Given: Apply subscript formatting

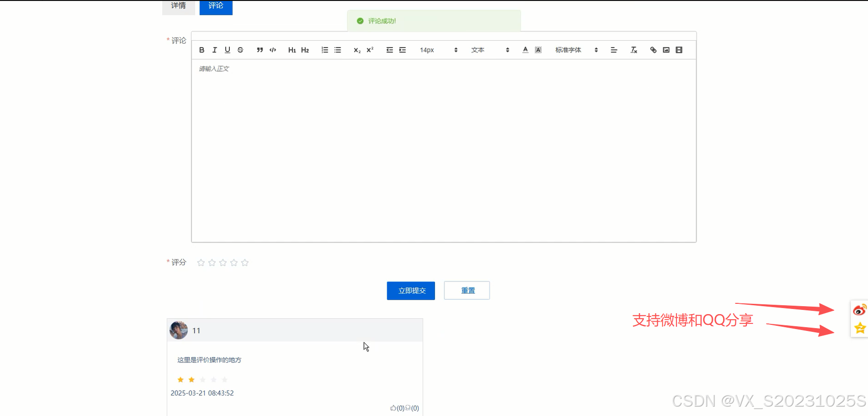Looking at the screenshot, I should point(357,50).
